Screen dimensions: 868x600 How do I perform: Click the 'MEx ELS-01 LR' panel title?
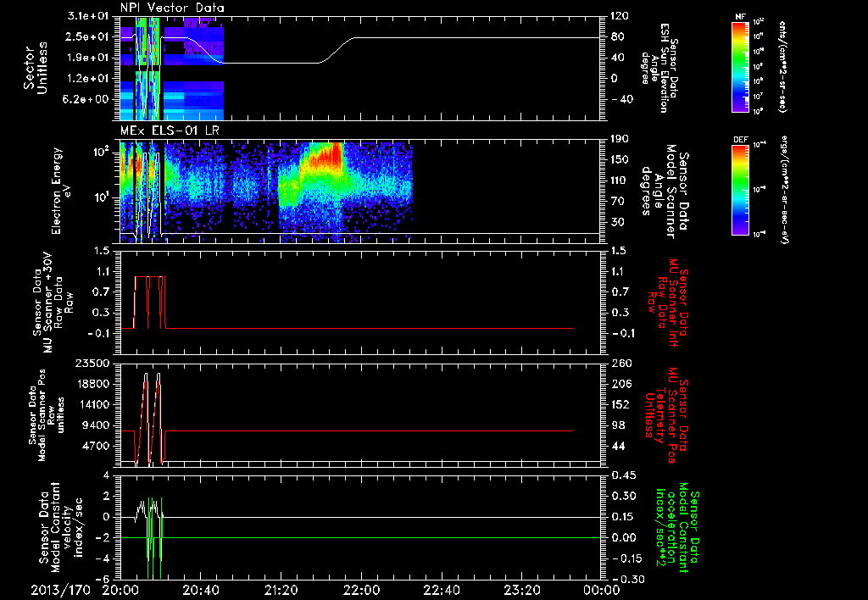[x=169, y=131]
